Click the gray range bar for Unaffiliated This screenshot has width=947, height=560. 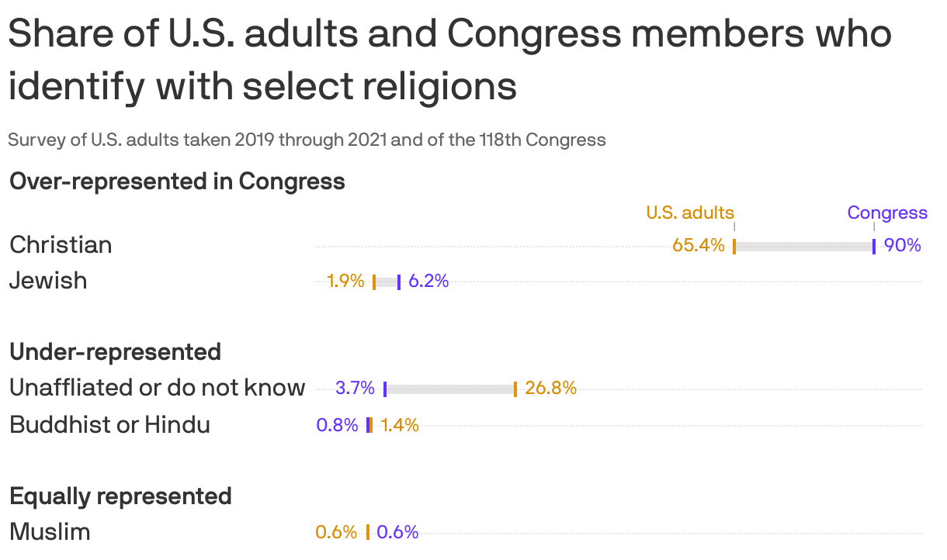[x=450, y=389]
